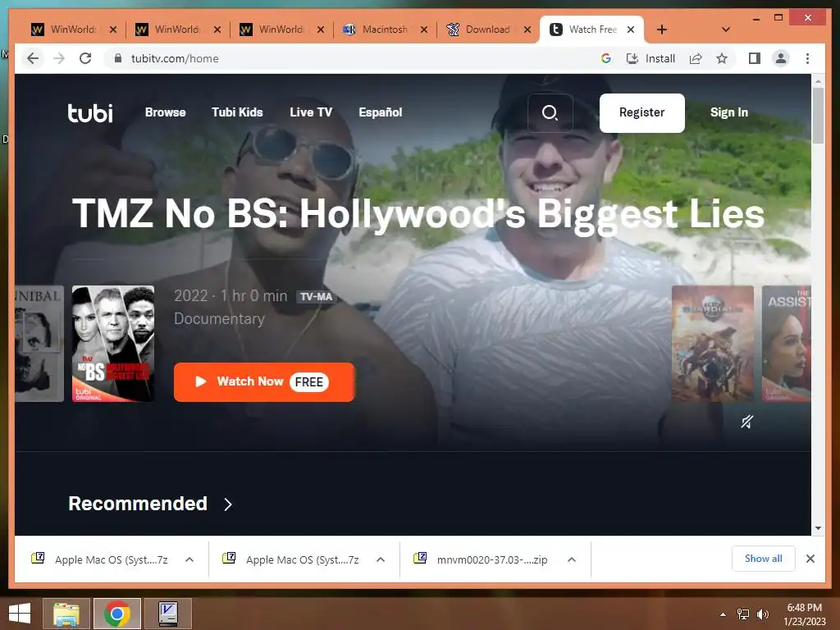Screen dimensions: 840x630
Task: Open Chrome profile avatar
Action: pyautogui.click(x=781, y=58)
